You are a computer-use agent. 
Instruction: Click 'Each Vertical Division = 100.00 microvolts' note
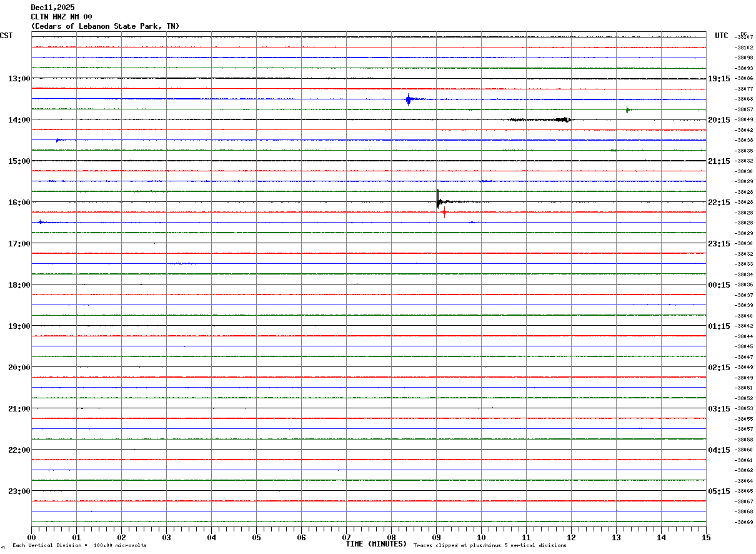click(x=79, y=546)
